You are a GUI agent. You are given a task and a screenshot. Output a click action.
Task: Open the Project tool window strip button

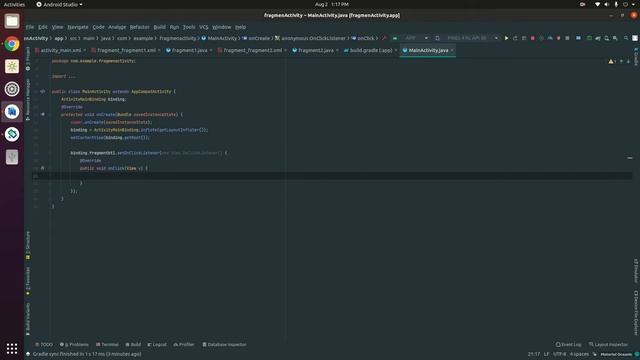pyautogui.click(x=28, y=58)
